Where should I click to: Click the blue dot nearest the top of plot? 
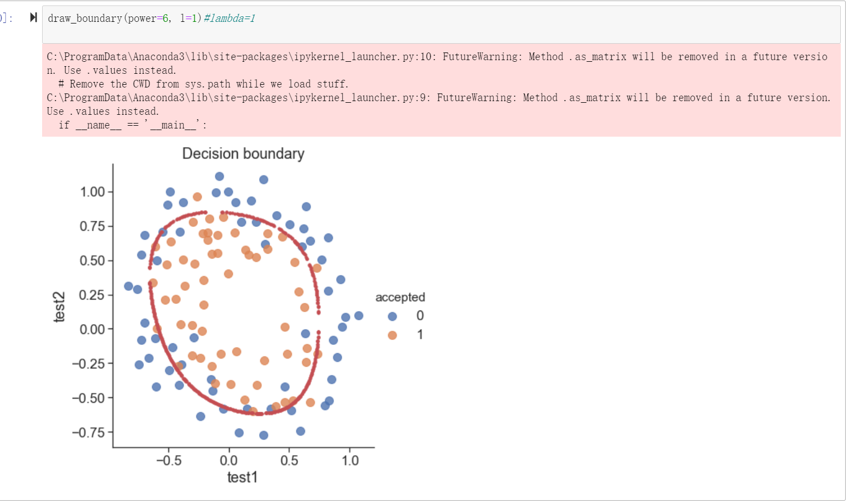[x=220, y=177]
